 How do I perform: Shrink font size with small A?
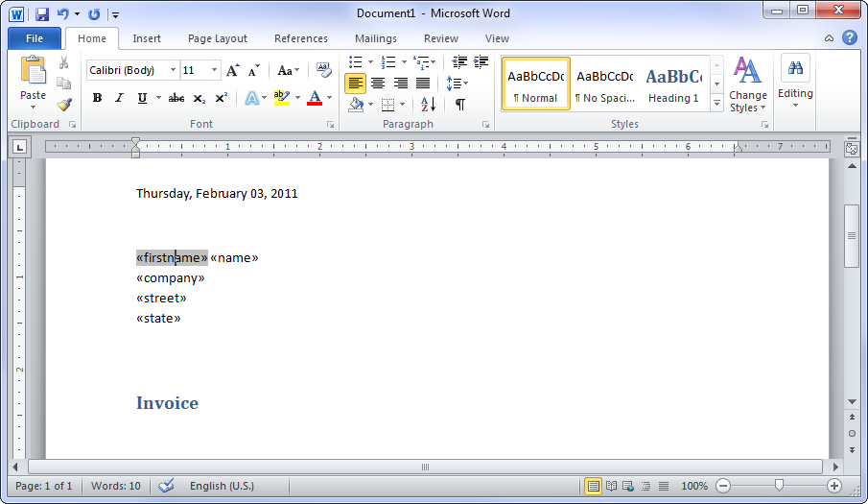pos(253,70)
